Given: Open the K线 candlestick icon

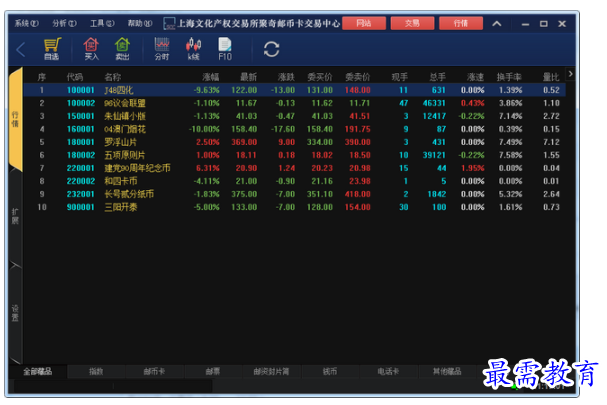Looking at the screenshot, I should [x=194, y=49].
